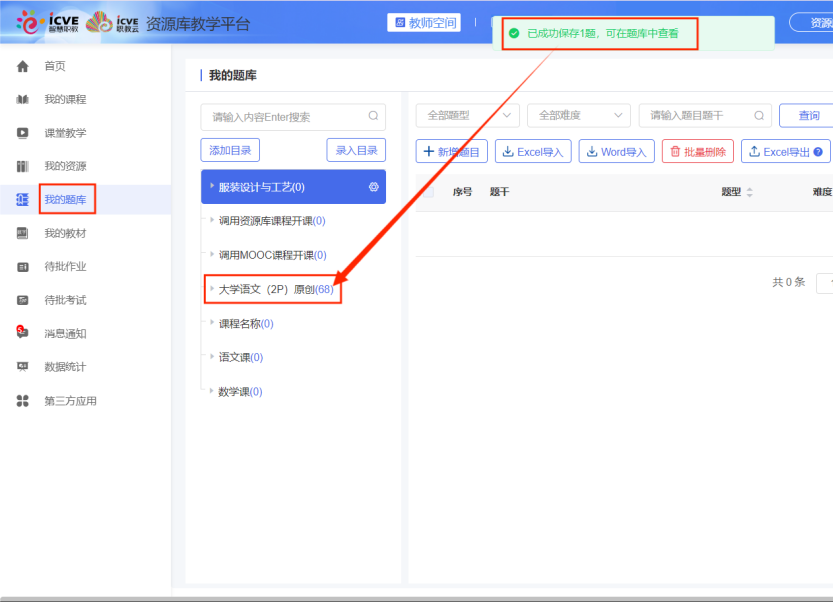This screenshot has width=833, height=602.
Task: Click the settings gear on 服装设计与工艺
Action: click(373, 187)
